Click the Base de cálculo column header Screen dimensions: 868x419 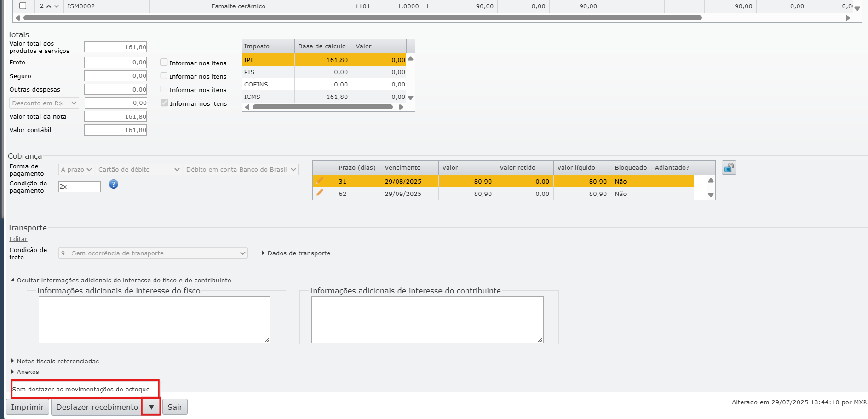coord(323,46)
